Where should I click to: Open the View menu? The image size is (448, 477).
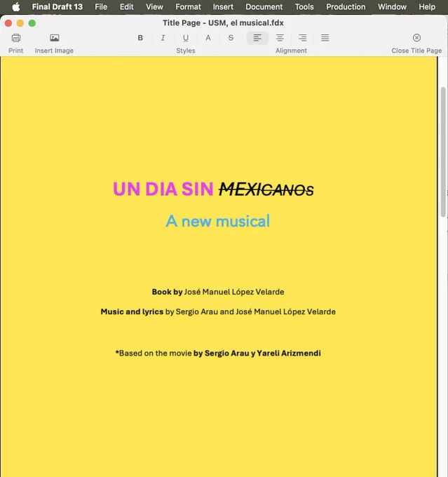(x=154, y=7)
